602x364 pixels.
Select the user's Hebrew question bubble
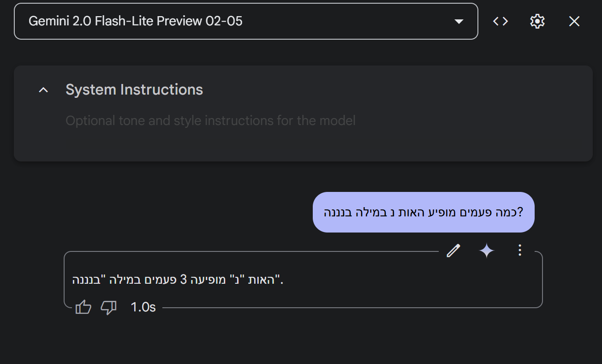(x=423, y=212)
